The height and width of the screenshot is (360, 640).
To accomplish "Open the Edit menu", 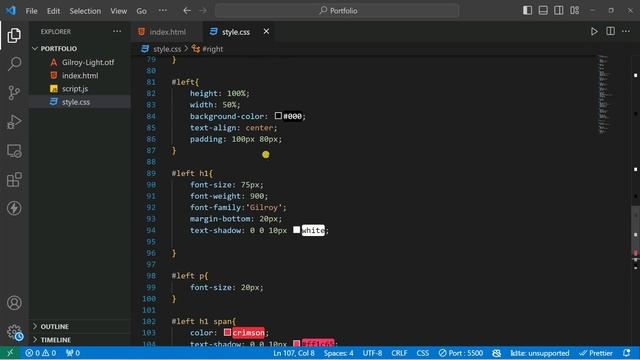I will tap(53, 11).
